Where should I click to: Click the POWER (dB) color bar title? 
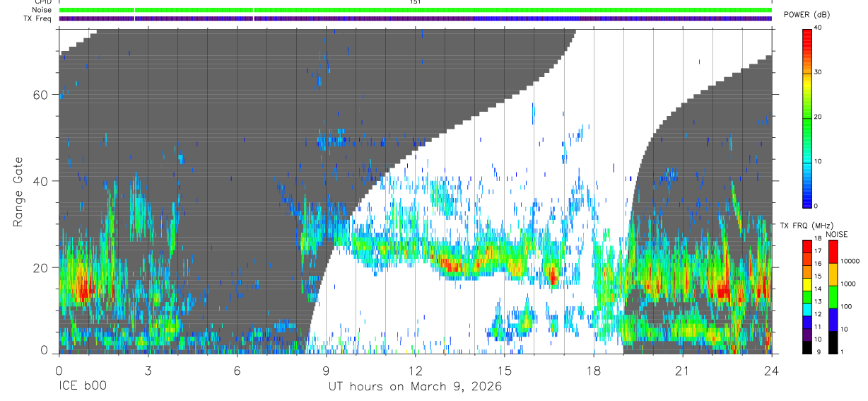pos(807,15)
